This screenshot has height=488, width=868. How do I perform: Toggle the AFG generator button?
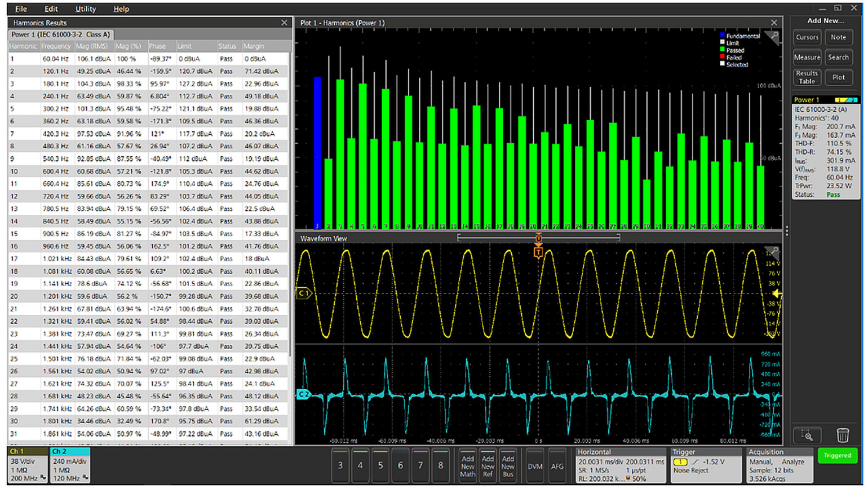tap(557, 466)
